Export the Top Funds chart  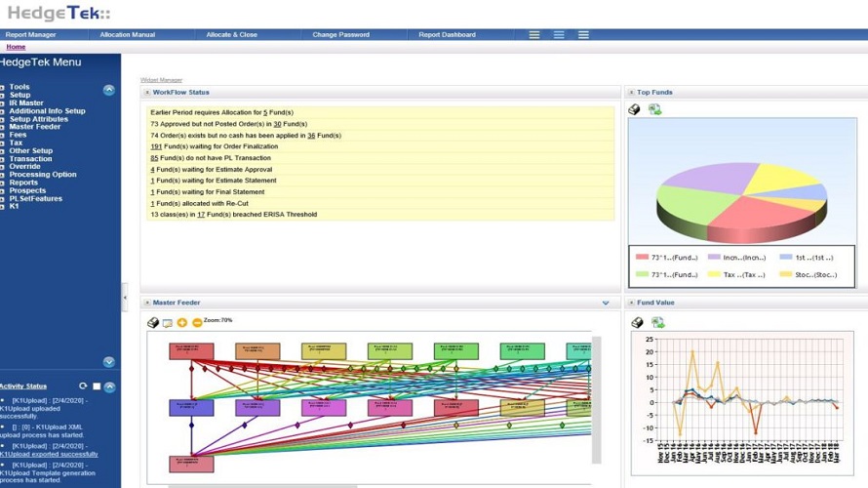click(x=654, y=109)
